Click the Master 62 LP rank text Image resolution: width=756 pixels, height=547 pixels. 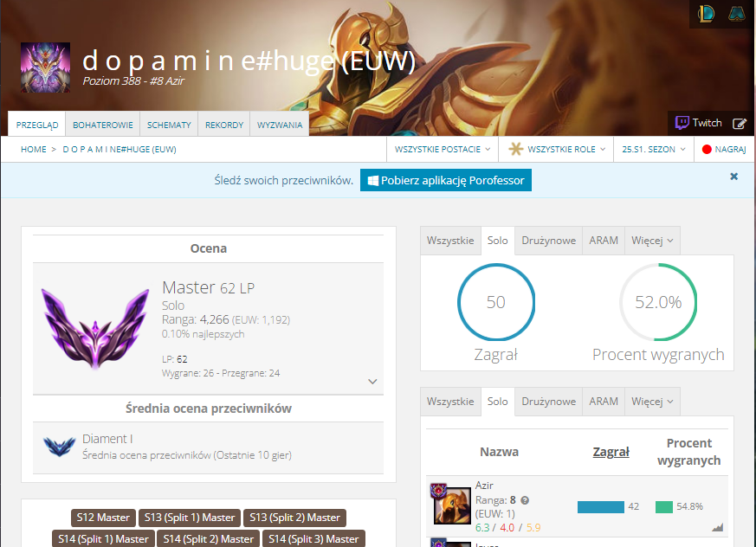coord(209,287)
